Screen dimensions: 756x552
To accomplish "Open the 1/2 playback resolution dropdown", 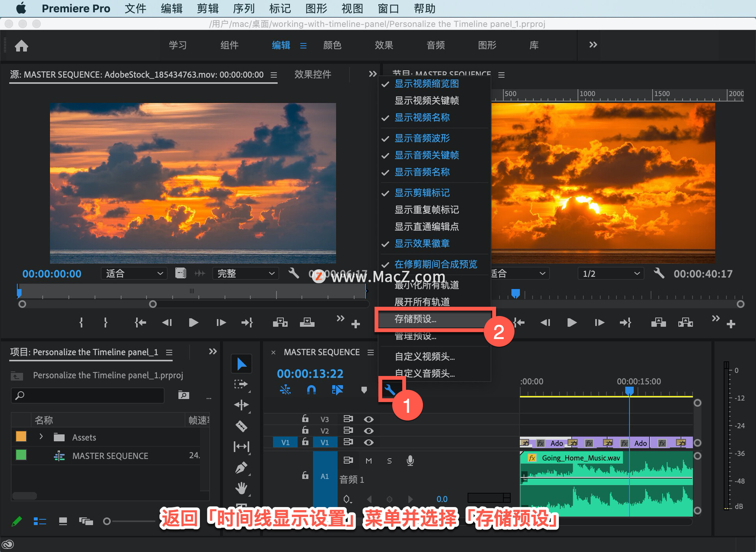I will (610, 274).
